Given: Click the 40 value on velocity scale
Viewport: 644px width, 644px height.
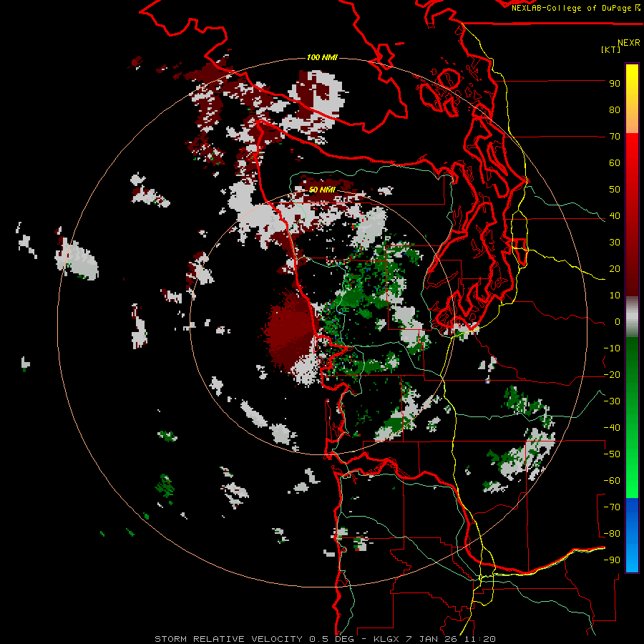Looking at the screenshot, I should [615, 215].
